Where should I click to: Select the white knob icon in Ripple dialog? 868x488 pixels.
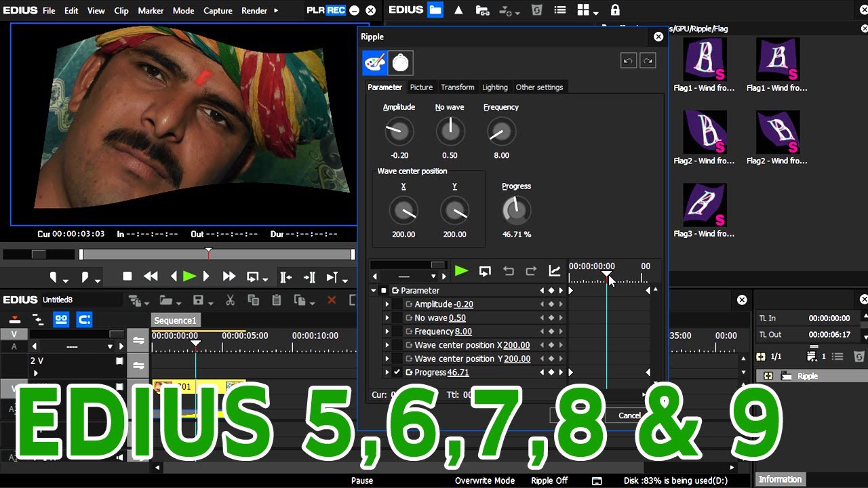pyautogui.click(x=400, y=63)
